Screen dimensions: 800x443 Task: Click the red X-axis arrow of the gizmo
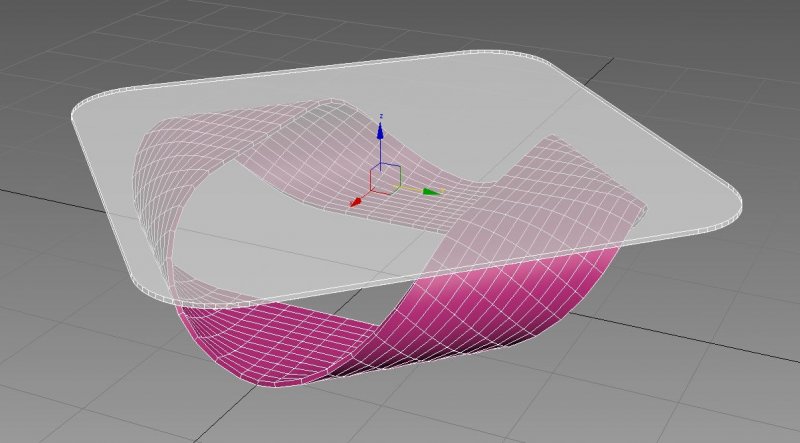point(356,202)
